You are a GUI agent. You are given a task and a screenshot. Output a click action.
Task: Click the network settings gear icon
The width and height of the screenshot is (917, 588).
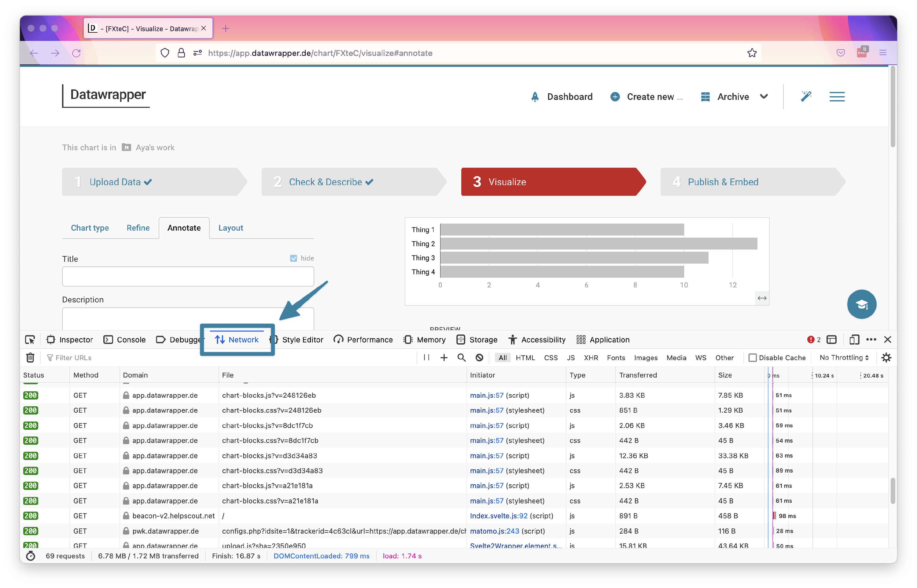coord(886,358)
